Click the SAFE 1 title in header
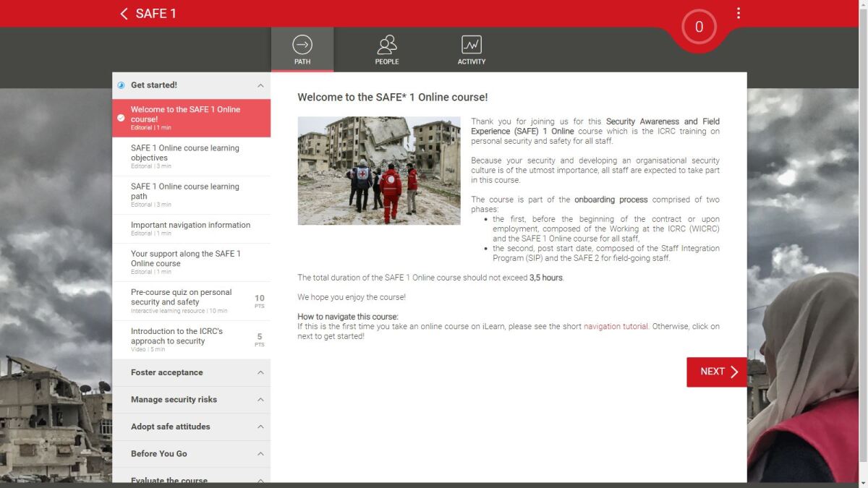This screenshot has width=868, height=488. click(156, 14)
